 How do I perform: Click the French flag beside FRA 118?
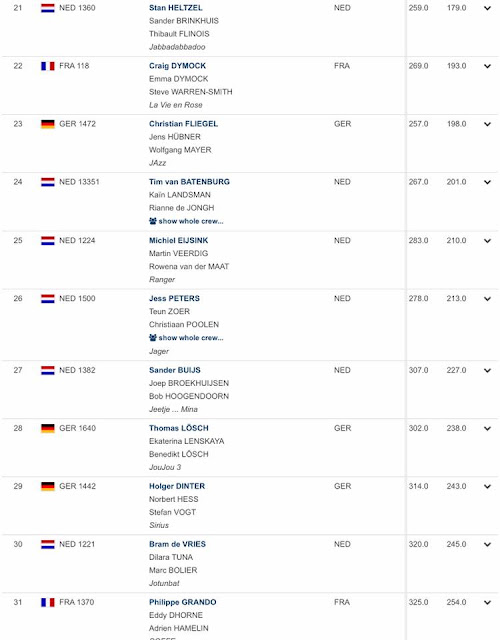pos(48,66)
